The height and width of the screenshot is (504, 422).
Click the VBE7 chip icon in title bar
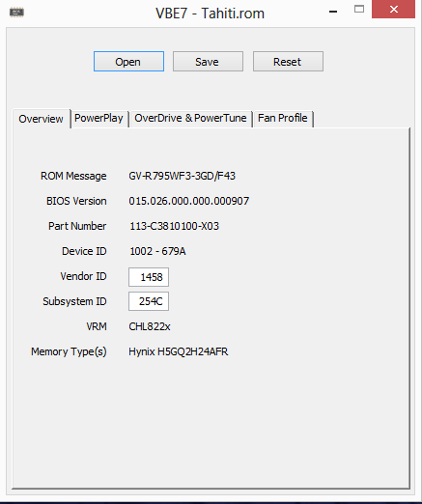tap(16, 13)
